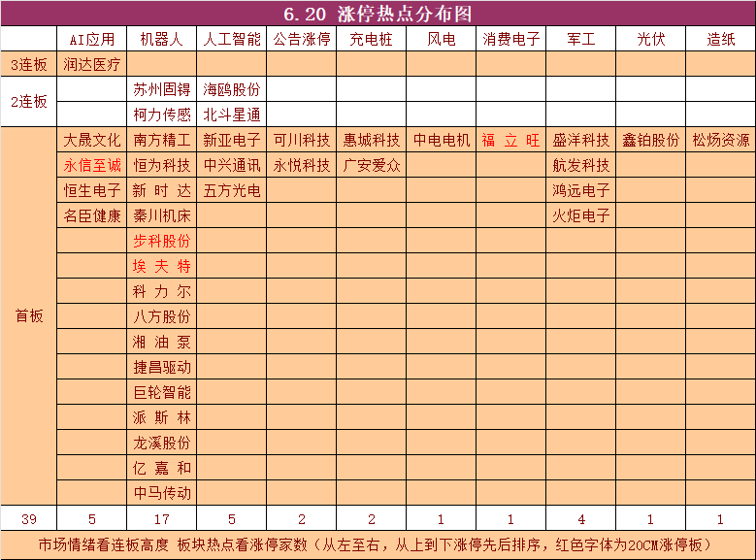Click the red cell 永信至诚

91,165
